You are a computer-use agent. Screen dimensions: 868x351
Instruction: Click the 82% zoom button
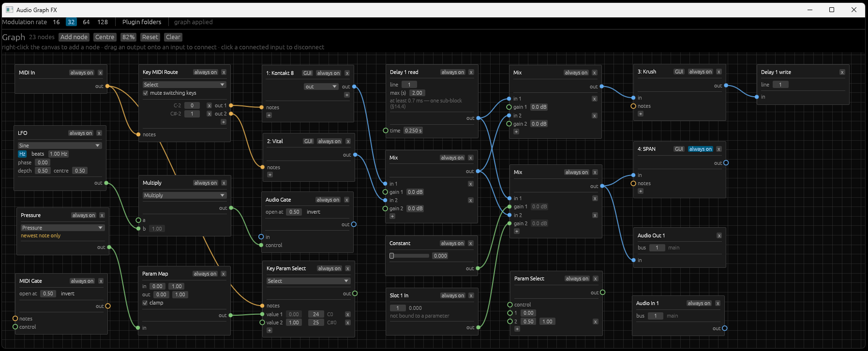(x=128, y=37)
